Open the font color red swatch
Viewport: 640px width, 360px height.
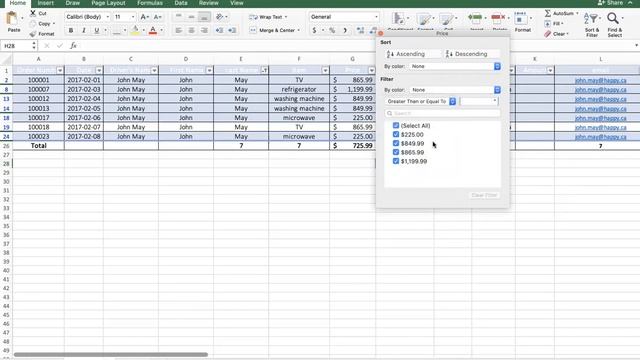click(x=153, y=30)
